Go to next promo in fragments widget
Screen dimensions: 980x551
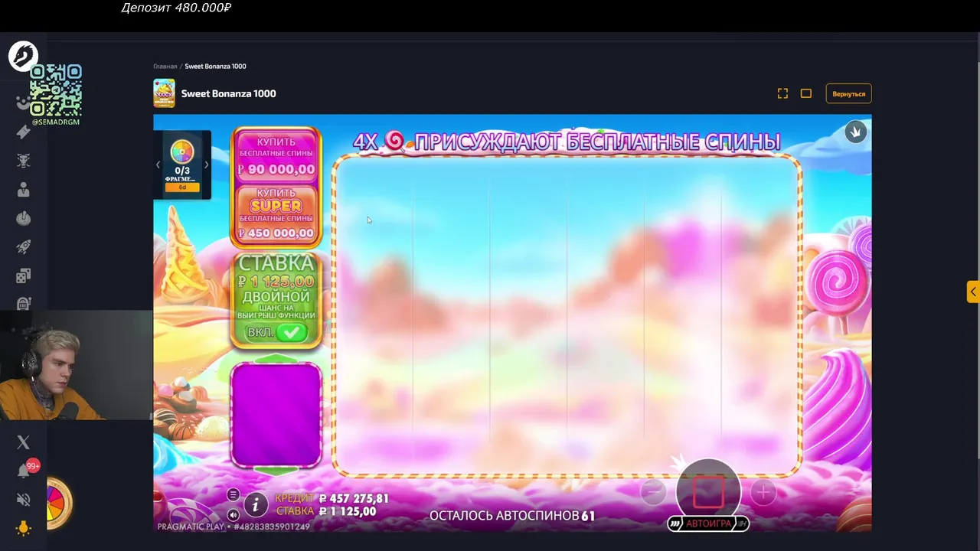pyautogui.click(x=206, y=165)
